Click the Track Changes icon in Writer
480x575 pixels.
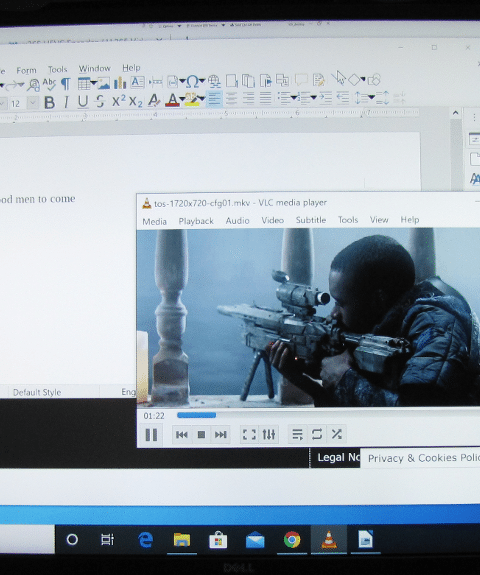[x=319, y=80]
